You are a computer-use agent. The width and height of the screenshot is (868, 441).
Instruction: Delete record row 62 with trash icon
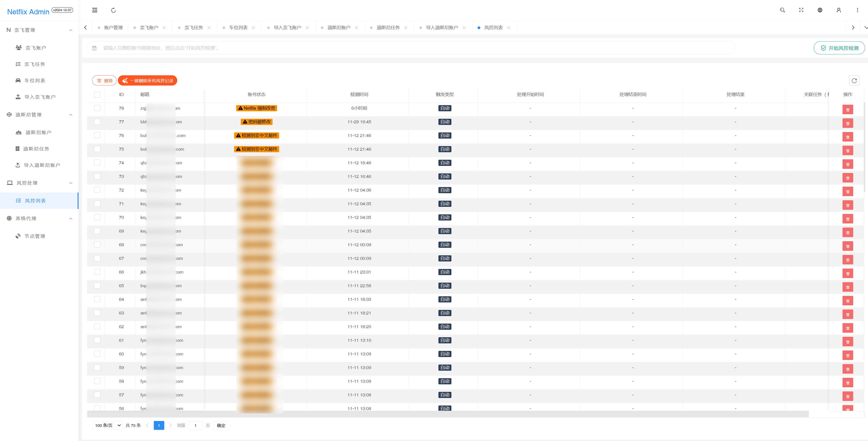point(848,328)
